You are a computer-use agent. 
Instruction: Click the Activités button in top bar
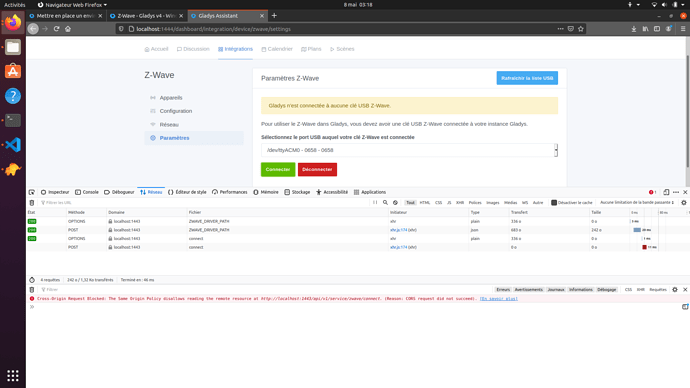15,5
